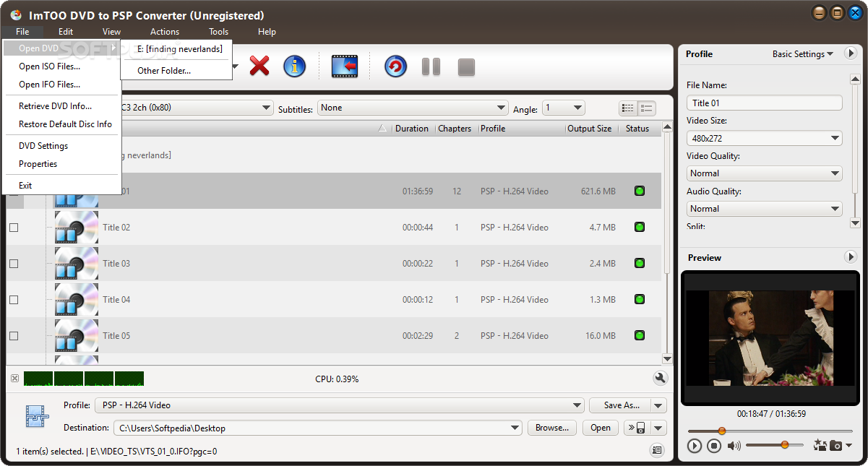Open the bottom Profile PSP - H.264 Video dropdown
The width and height of the screenshot is (868, 466).
tap(341, 405)
